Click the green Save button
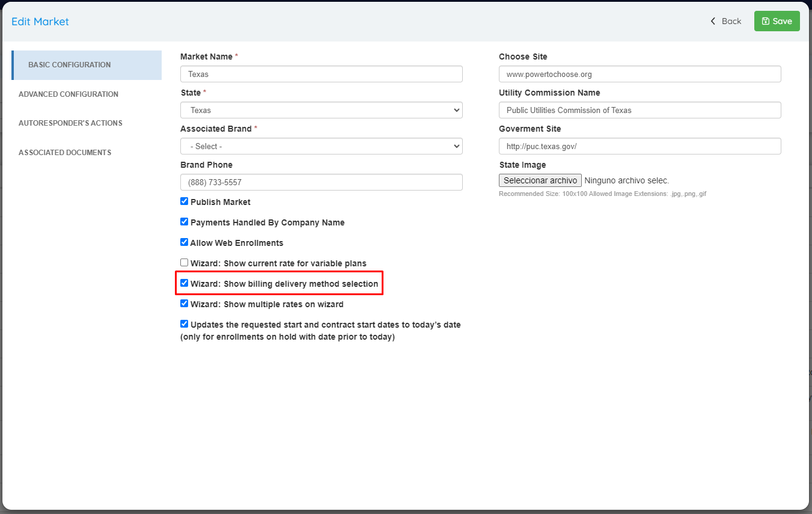 click(777, 21)
